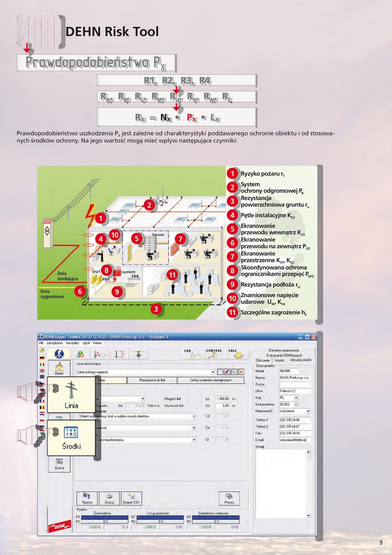Switch to the Przyłączone do linii tab
This screenshot has height=555, width=392.
[152, 380]
